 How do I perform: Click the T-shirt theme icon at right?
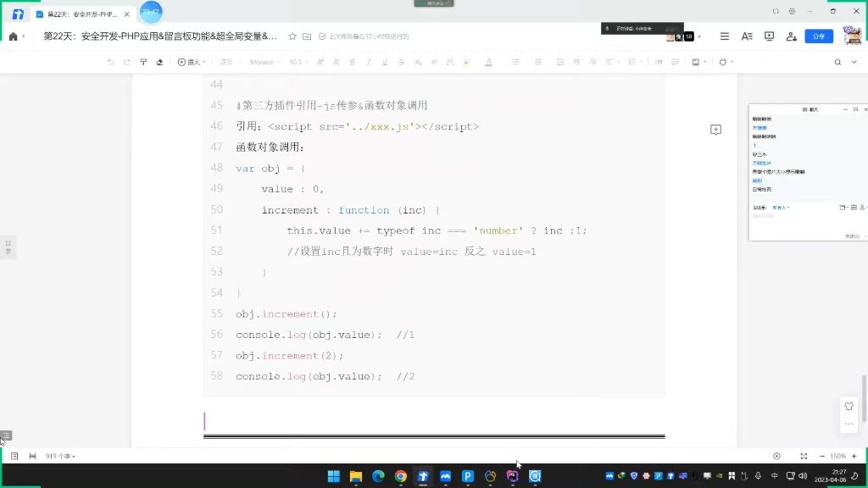point(849,406)
